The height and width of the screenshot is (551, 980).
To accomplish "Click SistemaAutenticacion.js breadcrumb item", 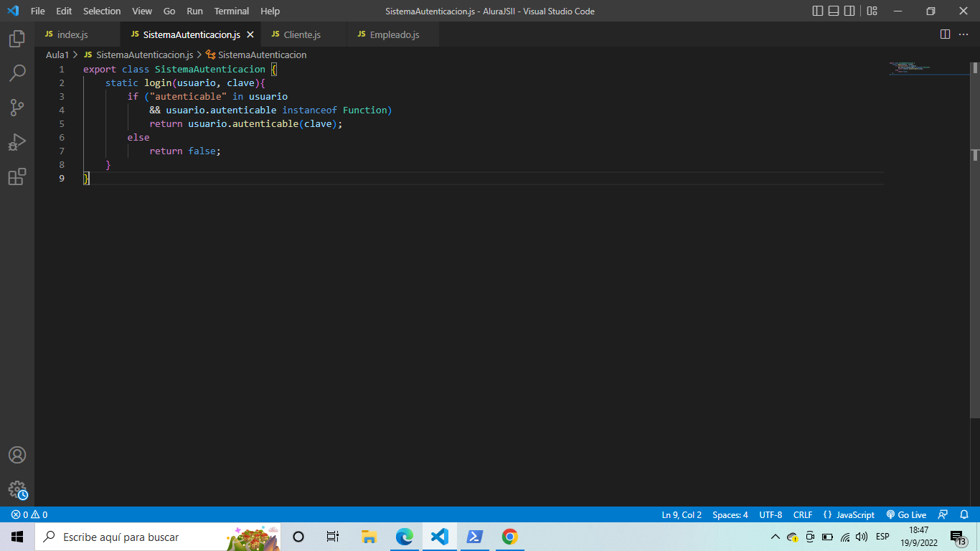I will (138, 55).
